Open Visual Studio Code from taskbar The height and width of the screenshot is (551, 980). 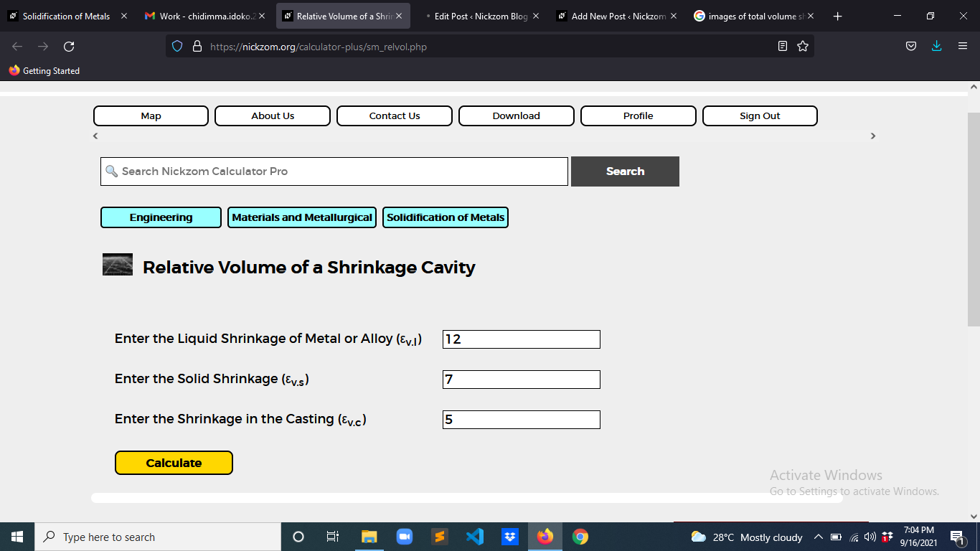[x=475, y=537]
